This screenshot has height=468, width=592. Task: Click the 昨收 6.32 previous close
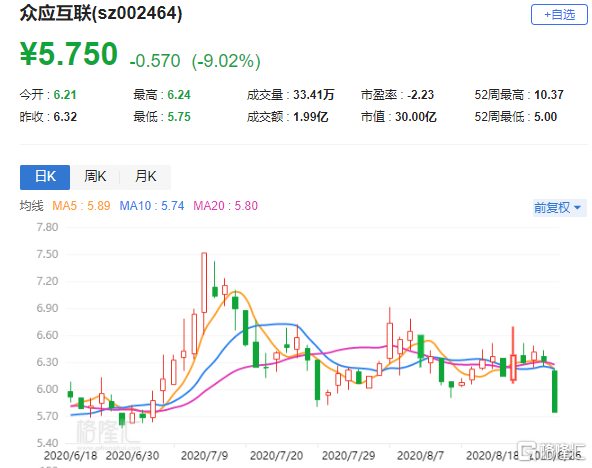coord(48,117)
